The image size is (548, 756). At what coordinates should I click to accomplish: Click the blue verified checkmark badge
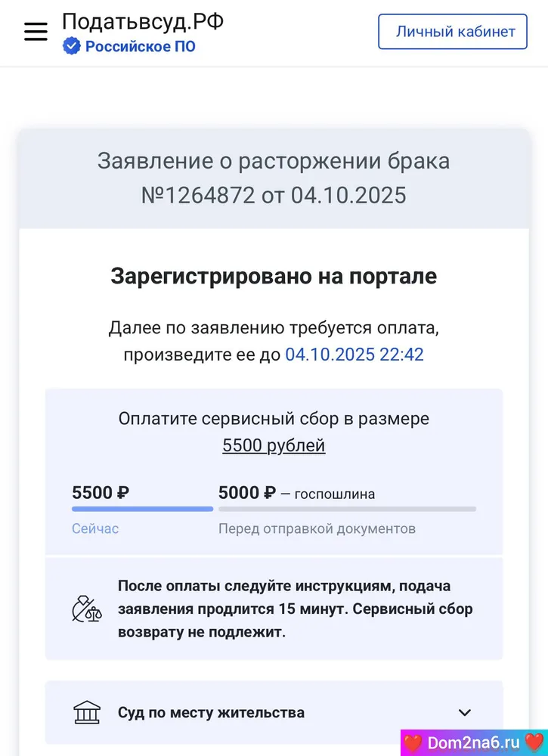pyautogui.click(x=71, y=47)
